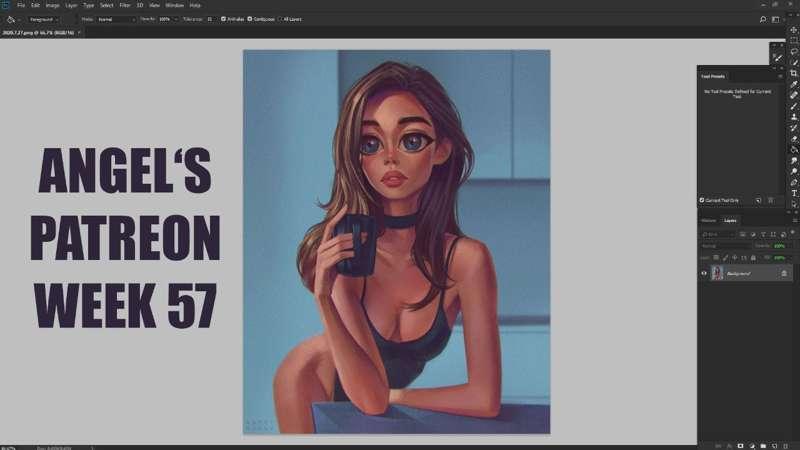The image size is (800, 450).
Task: Select the Smudge tool
Action: coord(794,161)
